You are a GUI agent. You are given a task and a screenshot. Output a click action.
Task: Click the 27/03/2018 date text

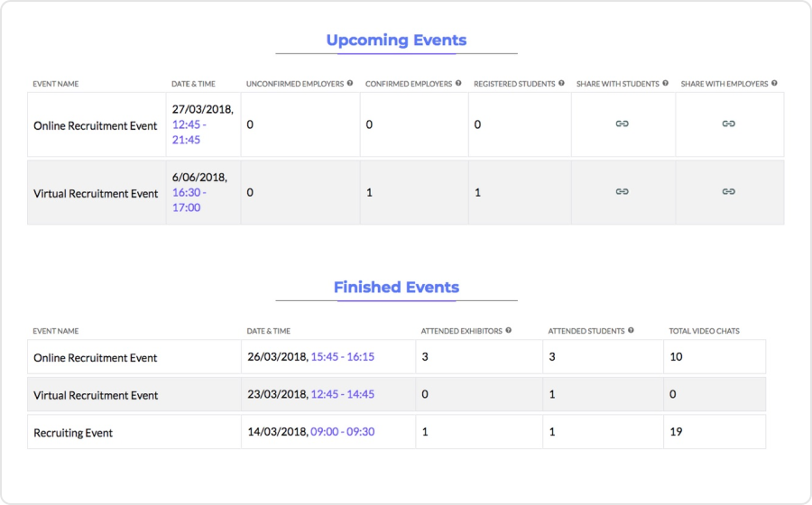(203, 109)
